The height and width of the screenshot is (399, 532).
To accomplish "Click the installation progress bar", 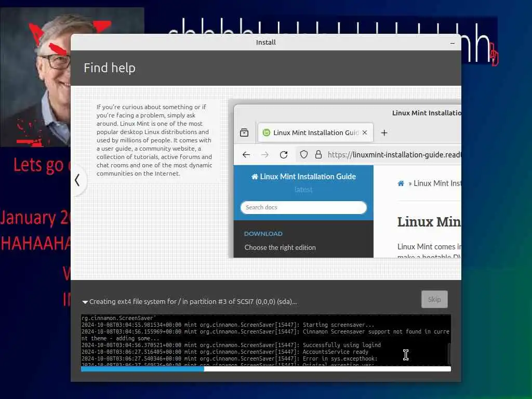I will [x=265, y=369].
